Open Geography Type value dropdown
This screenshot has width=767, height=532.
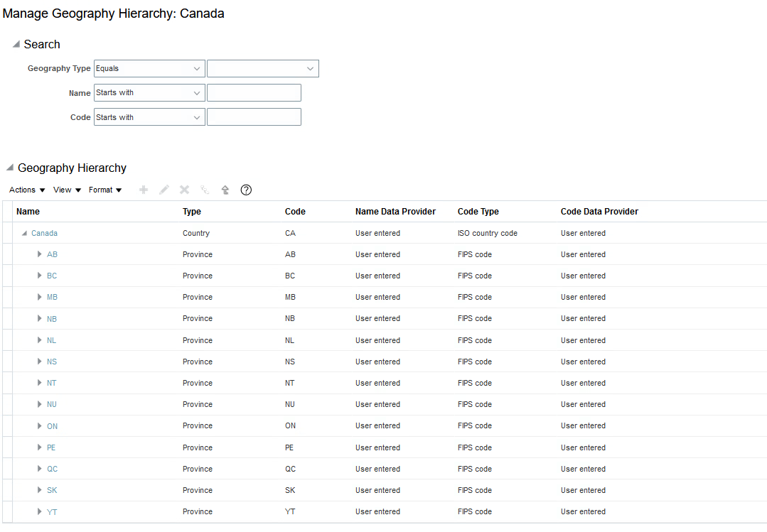coord(263,68)
